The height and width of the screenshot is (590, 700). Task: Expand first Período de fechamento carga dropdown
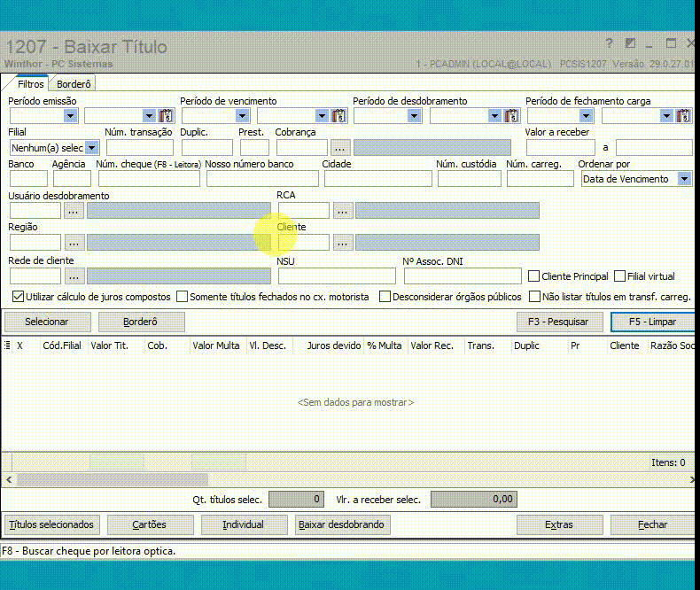pos(586,116)
